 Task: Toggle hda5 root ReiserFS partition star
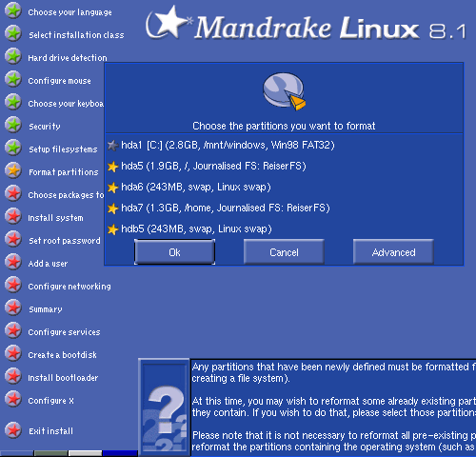coord(112,167)
